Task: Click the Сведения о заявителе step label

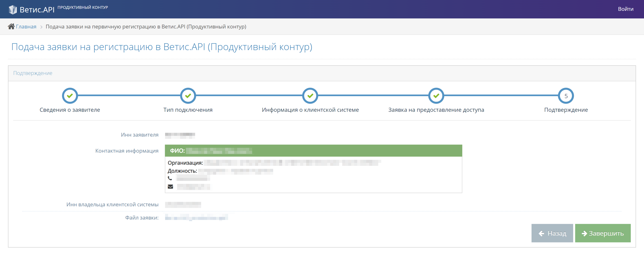Action: [70, 110]
